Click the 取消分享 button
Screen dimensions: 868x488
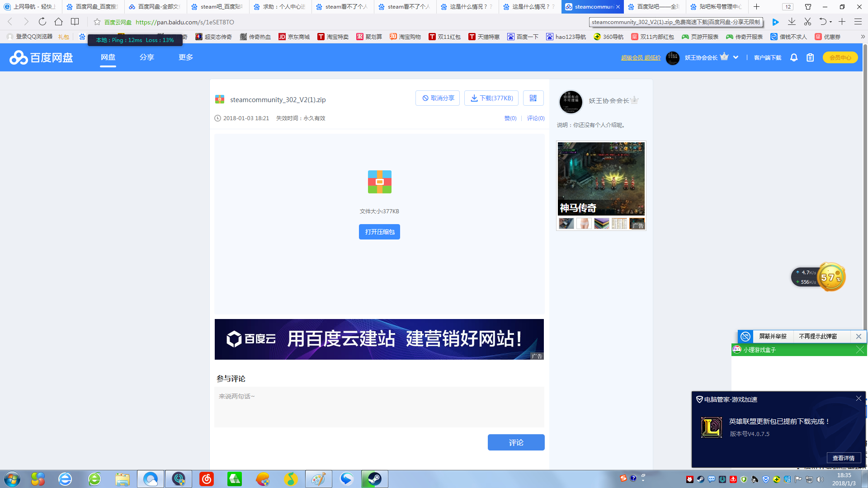[x=438, y=98]
